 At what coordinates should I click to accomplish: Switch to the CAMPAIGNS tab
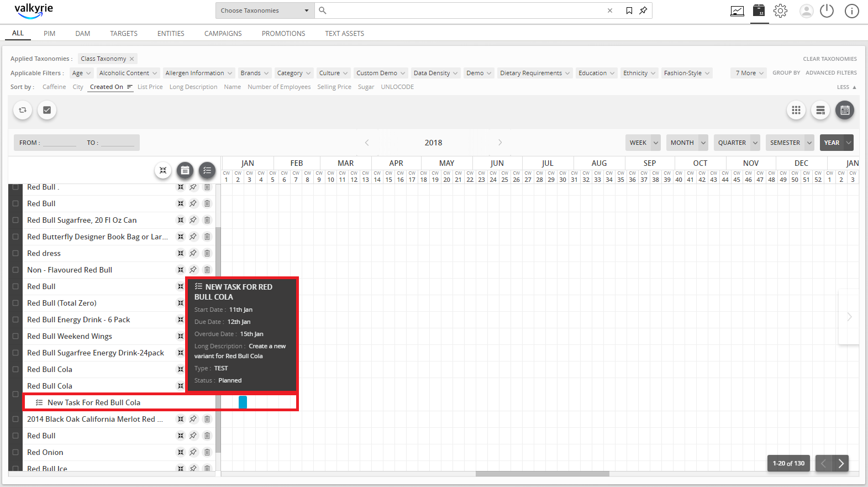click(x=223, y=34)
